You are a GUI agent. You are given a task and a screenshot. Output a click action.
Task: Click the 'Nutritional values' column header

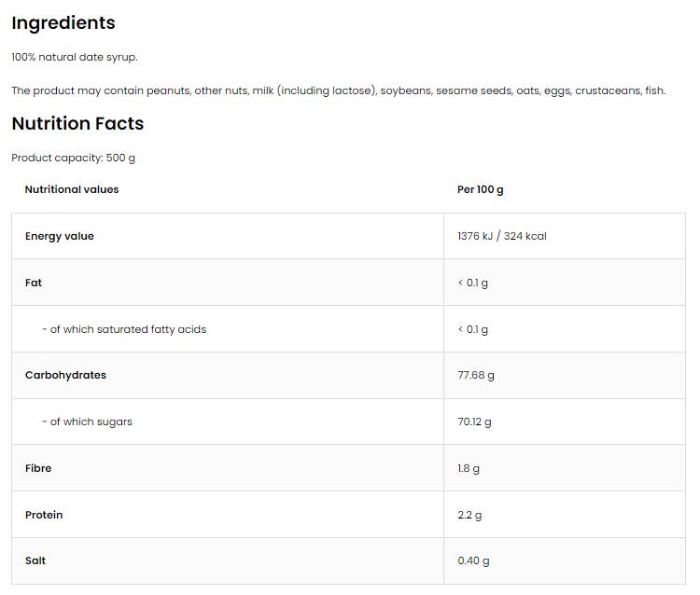[x=72, y=189]
